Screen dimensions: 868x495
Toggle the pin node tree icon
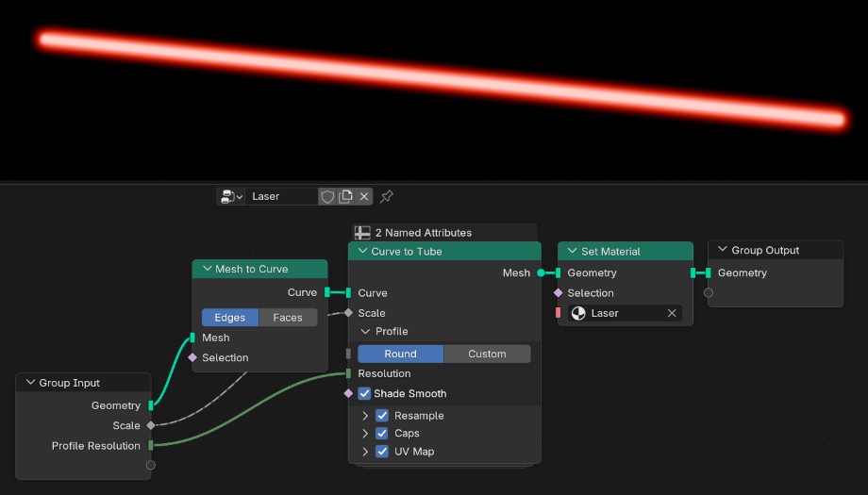(387, 196)
